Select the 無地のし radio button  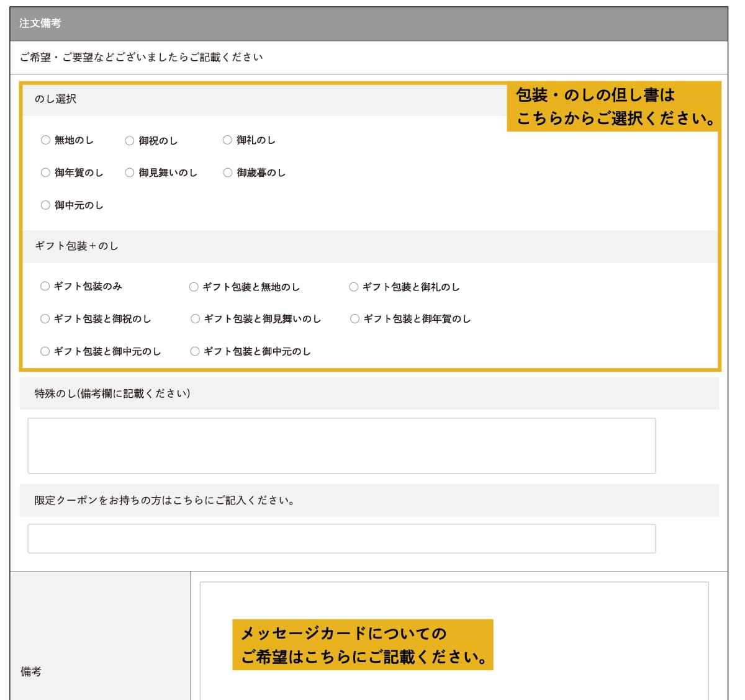point(45,140)
